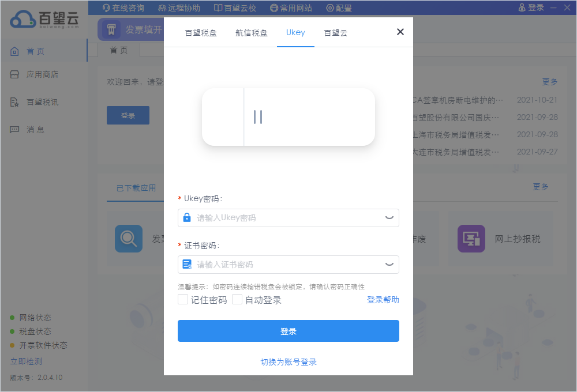
Task: Click the 发票填开 invoice icon
Action: coord(111,29)
